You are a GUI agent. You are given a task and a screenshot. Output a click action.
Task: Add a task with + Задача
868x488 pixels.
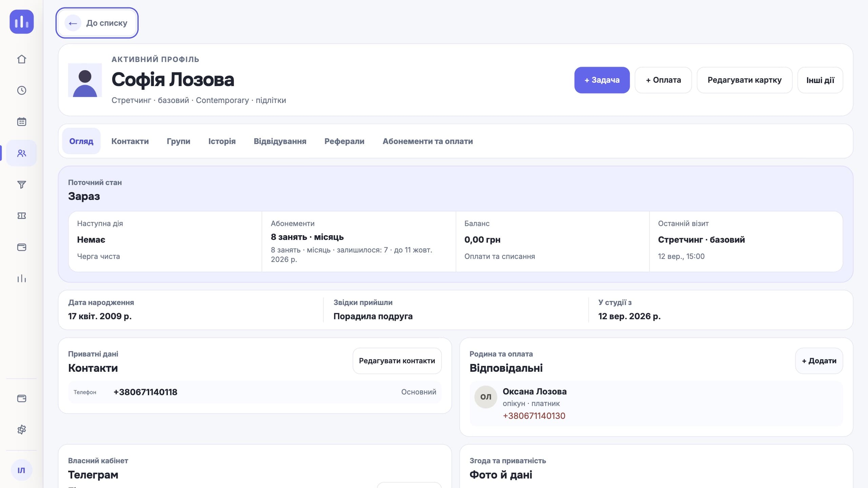[x=602, y=80]
